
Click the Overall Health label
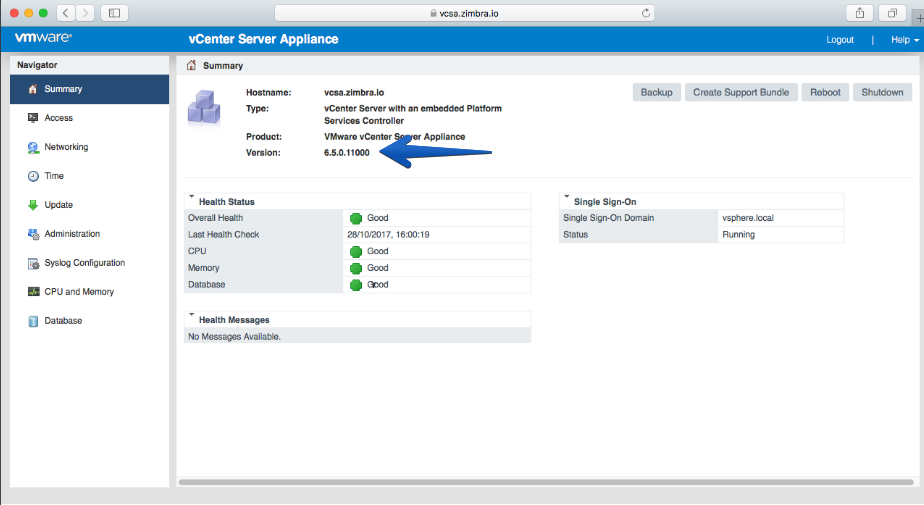[x=215, y=218]
